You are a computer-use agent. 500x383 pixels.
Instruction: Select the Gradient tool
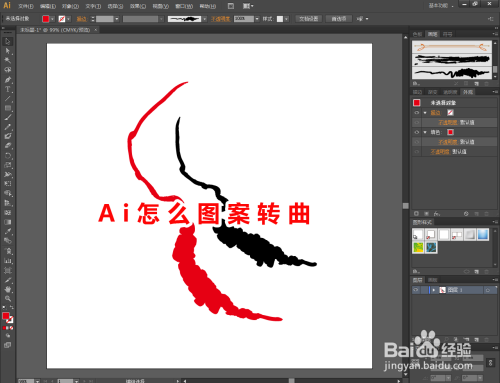tap(8, 222)
